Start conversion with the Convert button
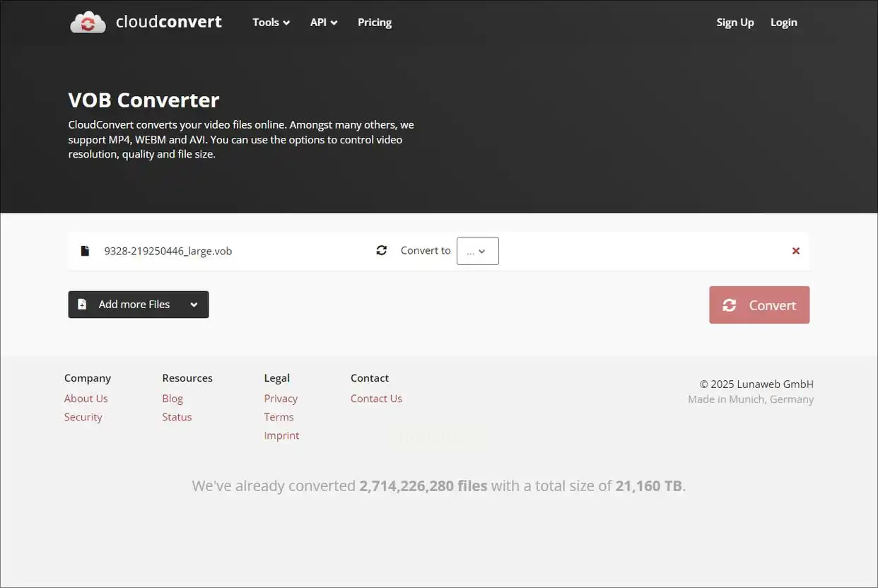The image size is (878, 588). tap(759, 305)
